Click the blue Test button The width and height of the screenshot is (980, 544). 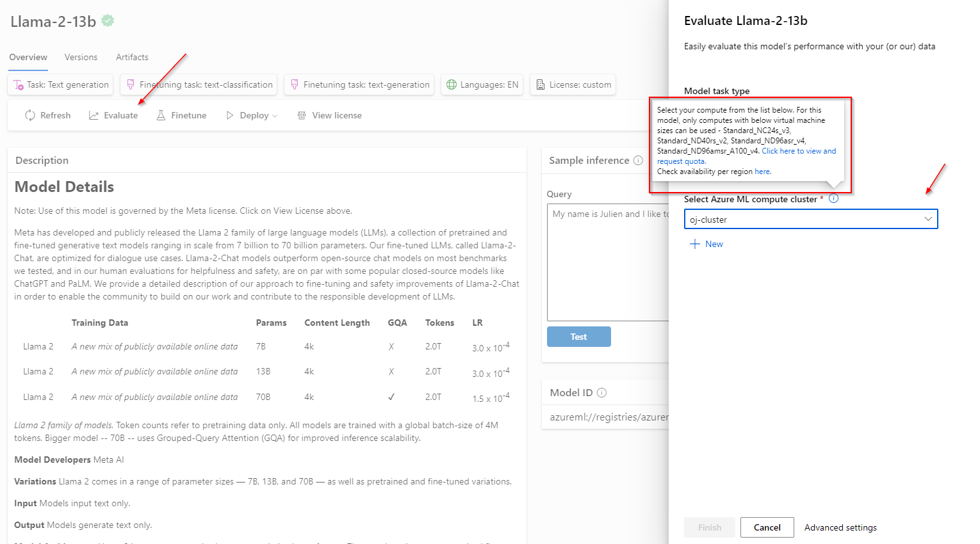(x=578, y=337)
